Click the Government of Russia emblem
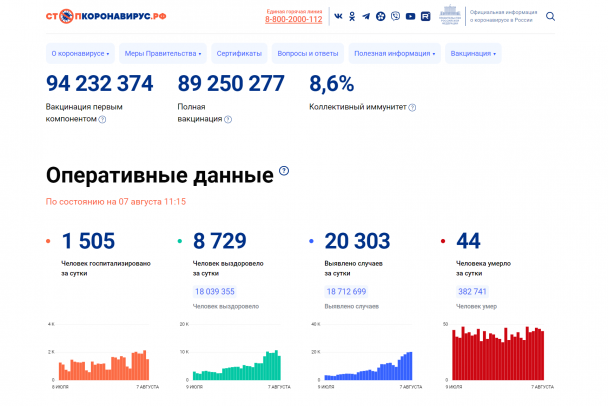Viewport: 608px width, 406px height. coord(450,15)
